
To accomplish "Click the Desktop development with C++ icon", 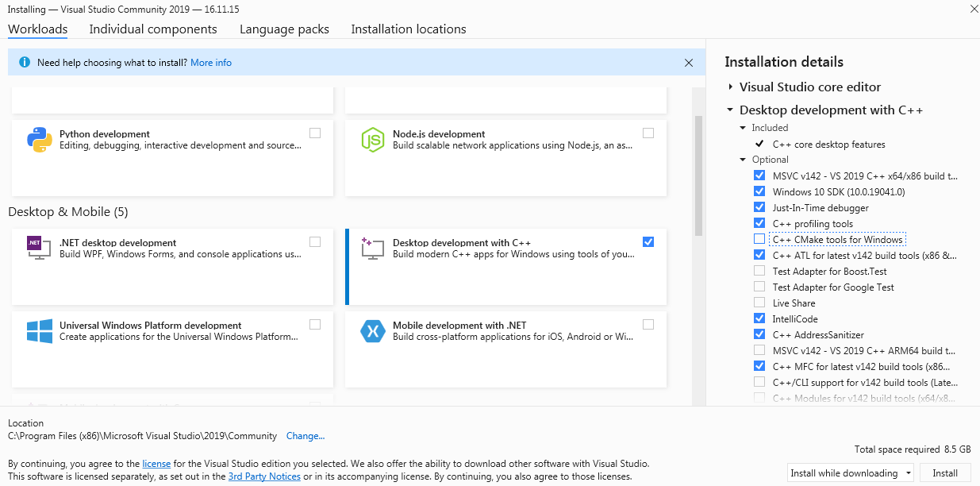I will click(372, 248).
